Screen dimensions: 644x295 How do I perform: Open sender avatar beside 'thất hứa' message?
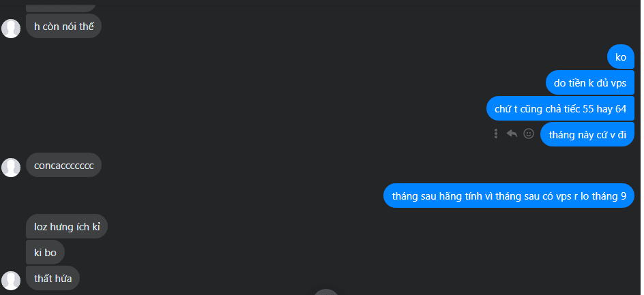click(x=11, y=281)
